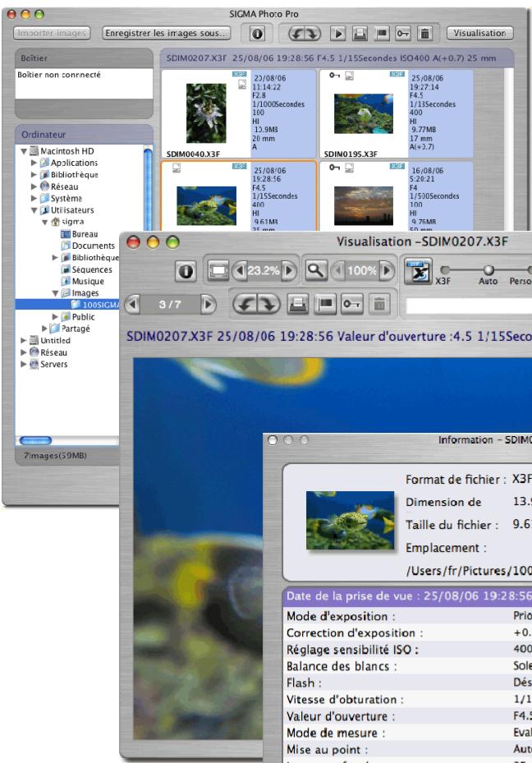Viewport: 532px width, 763px height.
Task: Delete selected images with trash icon in main toolbar
Action: pyautogui.click(x=424, y=34)
